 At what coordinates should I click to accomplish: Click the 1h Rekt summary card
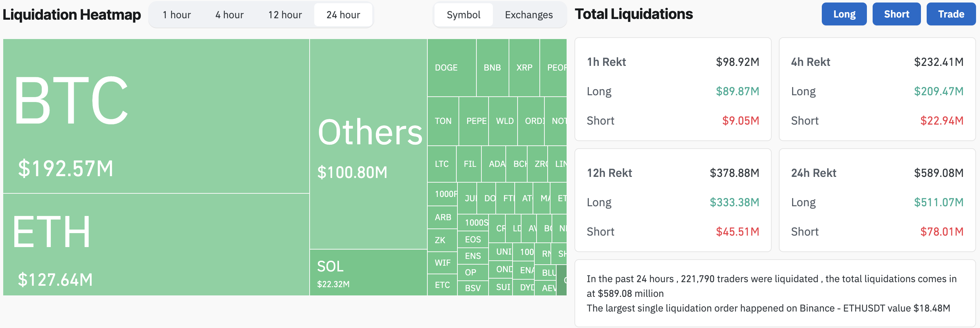pos(673,89)
